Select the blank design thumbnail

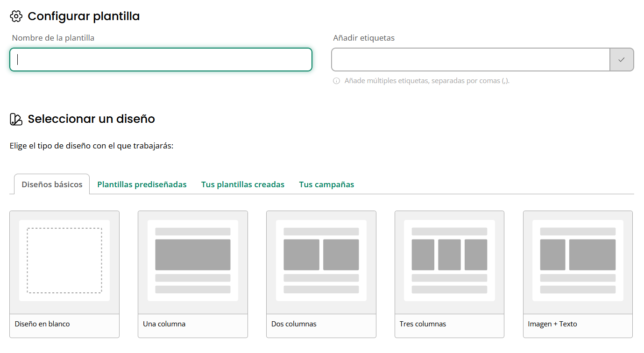[x=64, y=261]
